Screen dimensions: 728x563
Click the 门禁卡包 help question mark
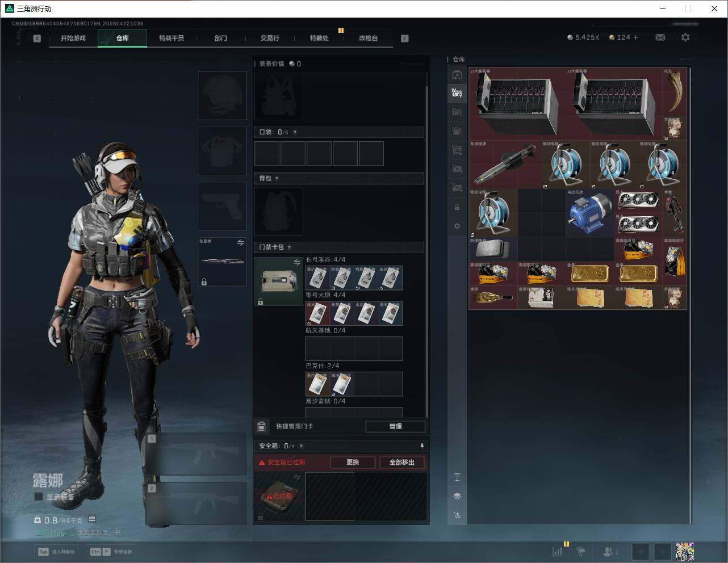289,247
